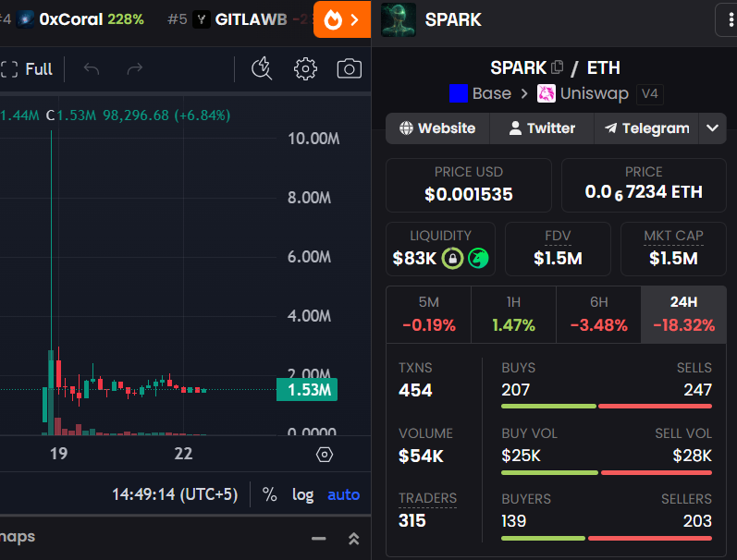
Task: Click the TRADERS label
Action: pyautogui.click(x=428, y=498)
